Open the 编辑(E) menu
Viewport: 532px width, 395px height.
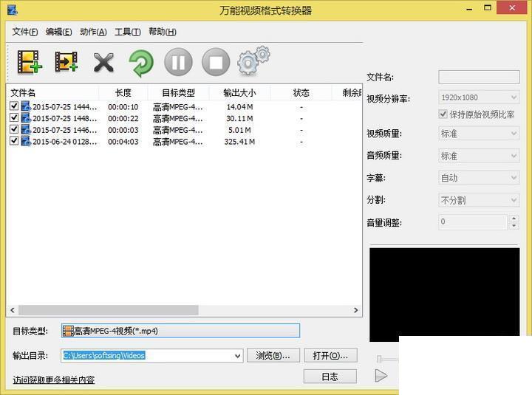[x=58, y=32]
